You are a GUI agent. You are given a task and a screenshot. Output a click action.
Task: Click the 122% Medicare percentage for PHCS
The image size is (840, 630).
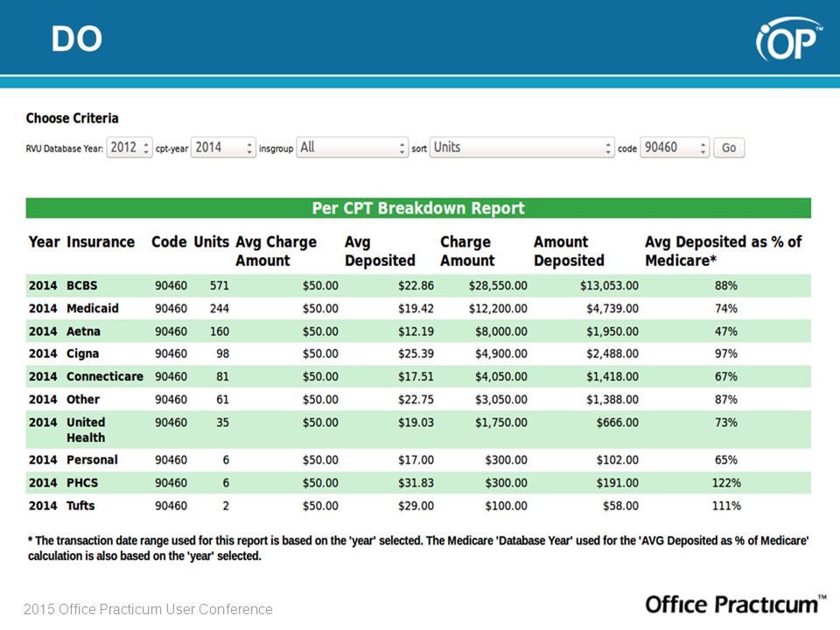pyautogui.click(x=726, y=483)
